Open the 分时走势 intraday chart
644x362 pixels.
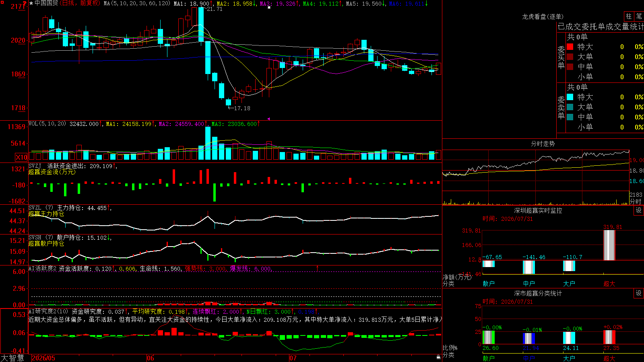tap(543, 144)
